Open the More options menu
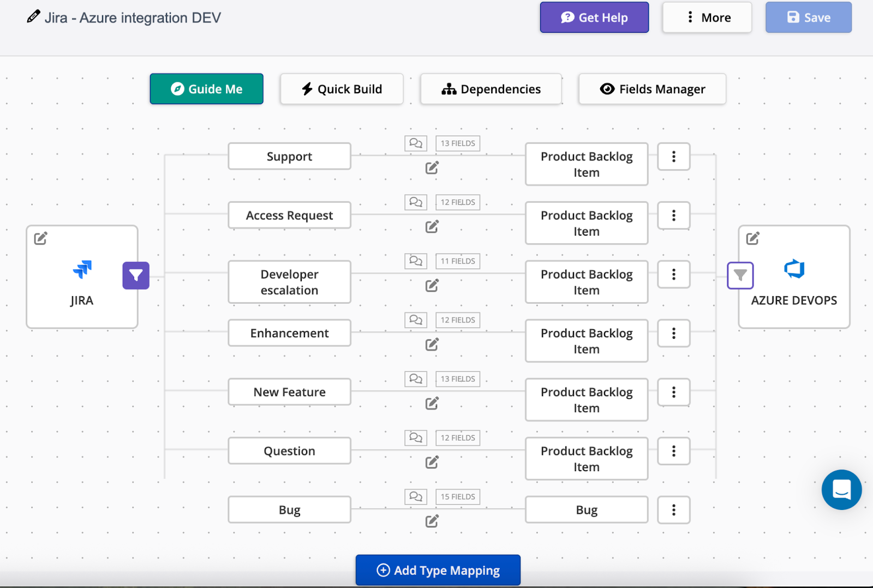 (707, 17)
